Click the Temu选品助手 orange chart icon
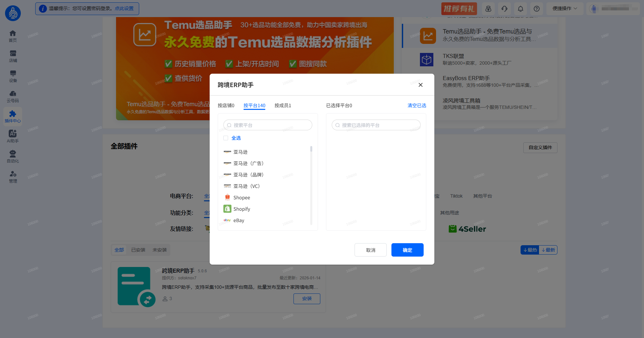644x338 pixels. [428, 36]
